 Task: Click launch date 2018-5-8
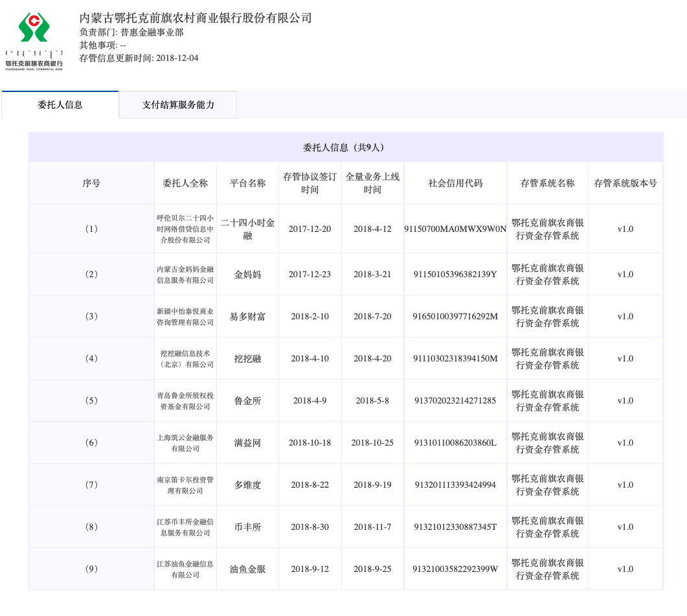click(x=372, y=401)
